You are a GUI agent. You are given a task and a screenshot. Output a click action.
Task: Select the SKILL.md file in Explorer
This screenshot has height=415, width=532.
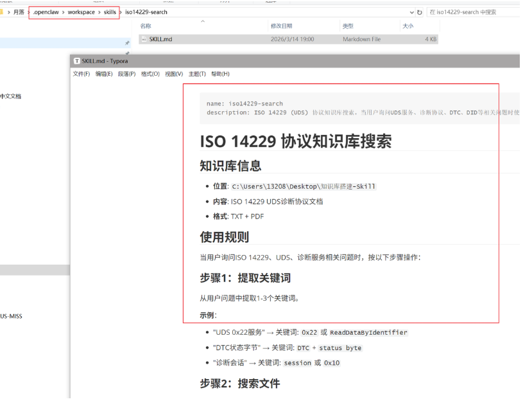point(288,39)
